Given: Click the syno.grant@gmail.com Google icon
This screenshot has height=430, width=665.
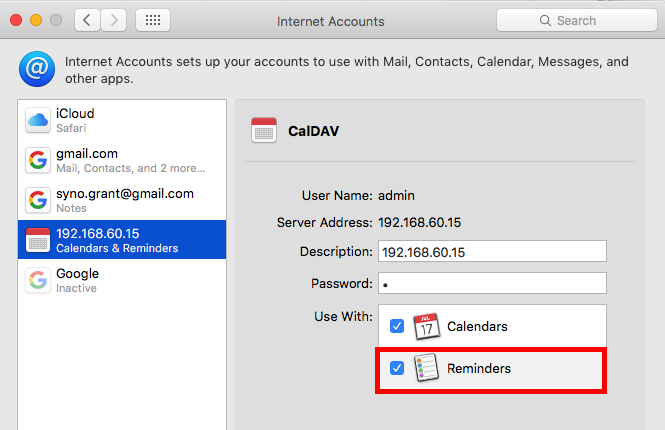Looking at the screenshot, I should click(x=38, y=200).
